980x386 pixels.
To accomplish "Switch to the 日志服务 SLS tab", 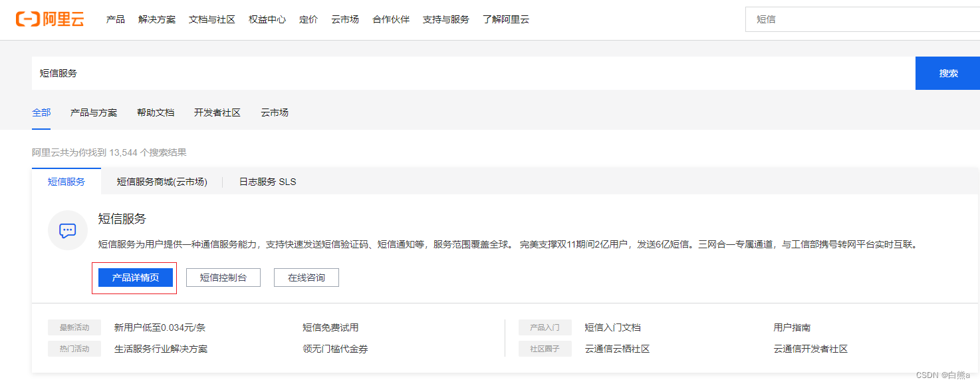I will (268, 182).
